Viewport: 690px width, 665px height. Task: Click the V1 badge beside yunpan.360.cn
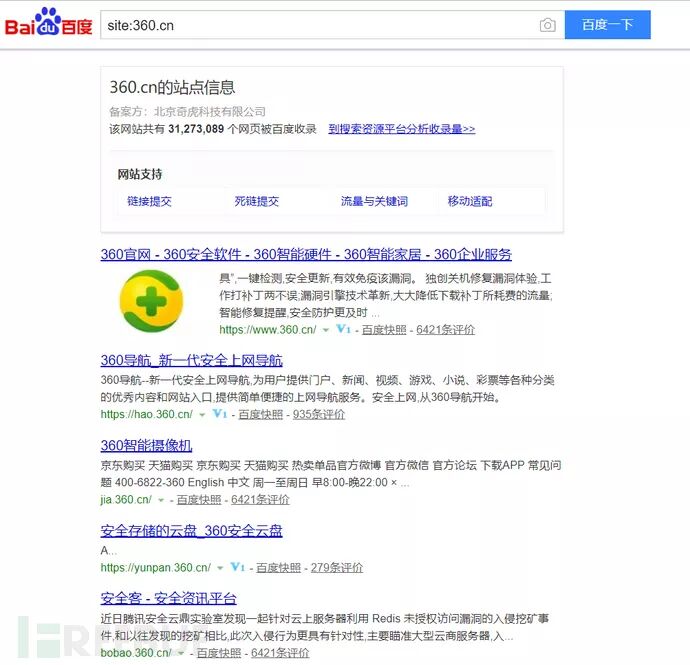[x=238, y=567]
